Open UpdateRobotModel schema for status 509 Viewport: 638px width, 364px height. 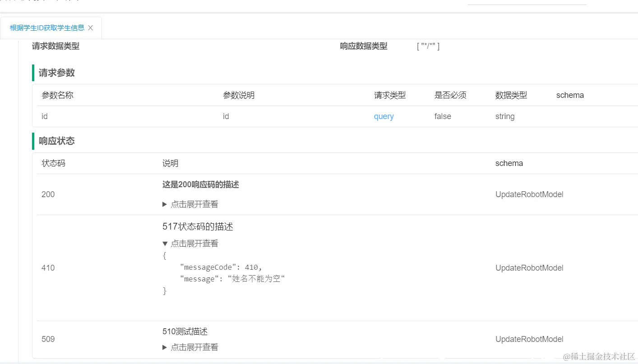529,339
